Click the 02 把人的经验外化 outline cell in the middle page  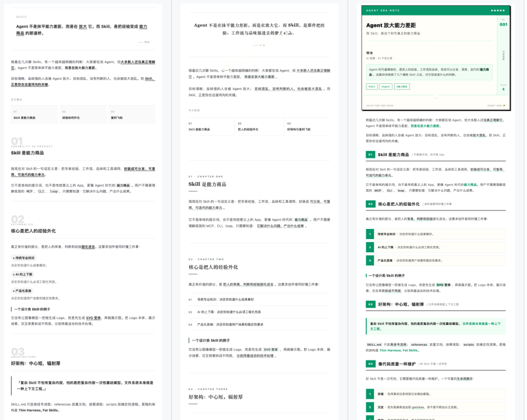click(x=259, y=126)
